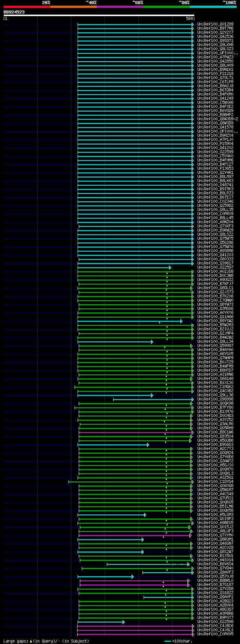
Task: Click the cyan =100char. scale bar
Action: pos(168,641)
